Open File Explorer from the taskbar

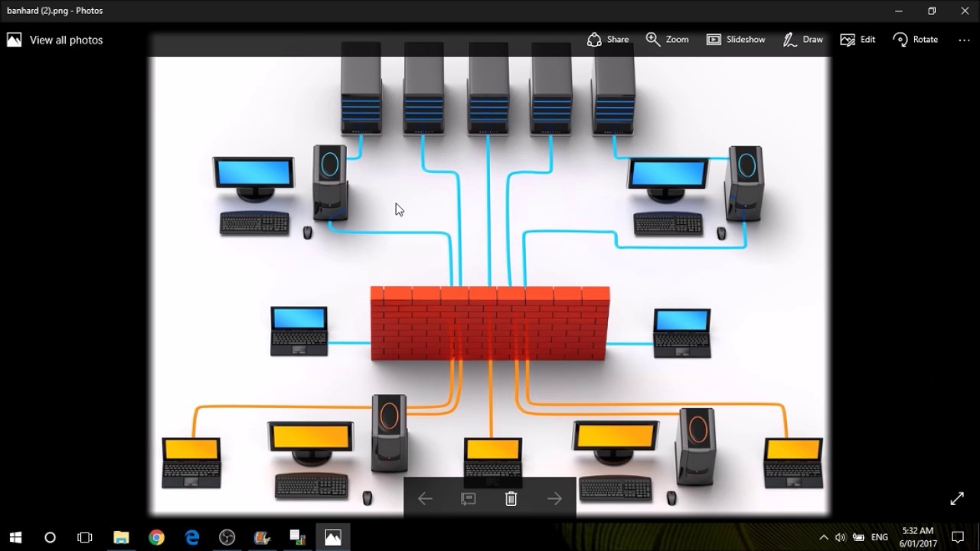121,537
